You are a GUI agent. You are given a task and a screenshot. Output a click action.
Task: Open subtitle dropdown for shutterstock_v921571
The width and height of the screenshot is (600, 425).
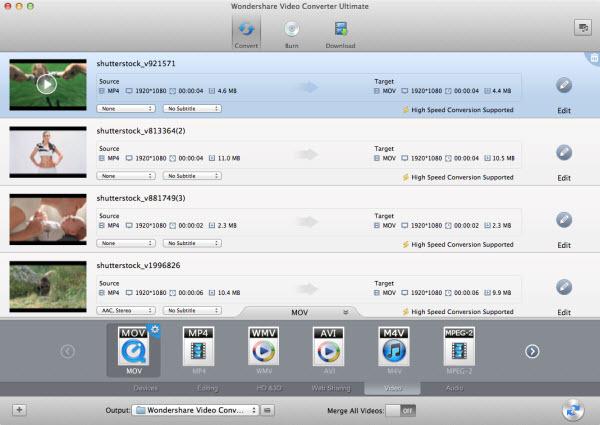tap(192, 109)
